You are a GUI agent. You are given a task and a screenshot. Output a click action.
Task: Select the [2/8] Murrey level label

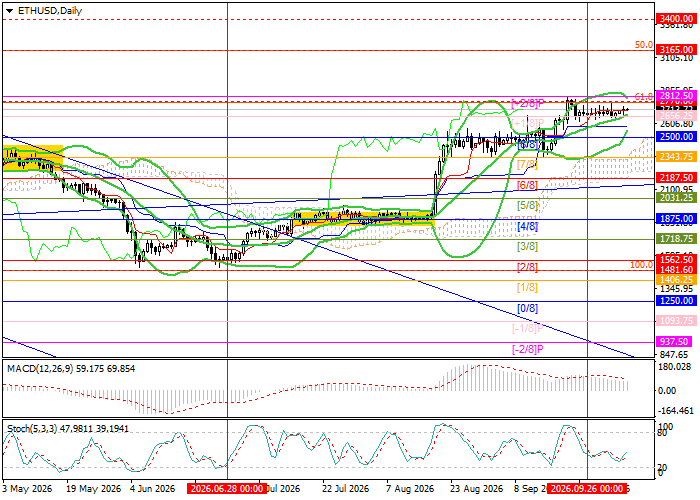click(x=527, y=267)
